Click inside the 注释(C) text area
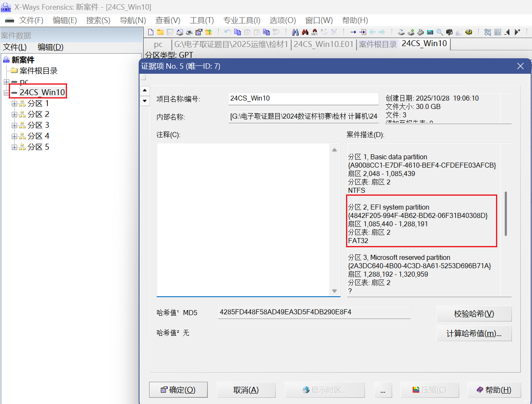532x404 pixels. click(x=243, y=218)
